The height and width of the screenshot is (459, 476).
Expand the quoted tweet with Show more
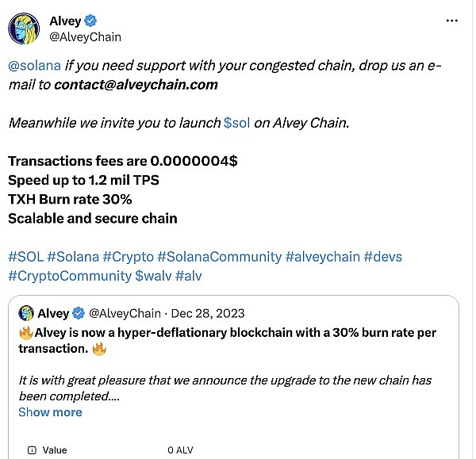[x=50, y=412]
